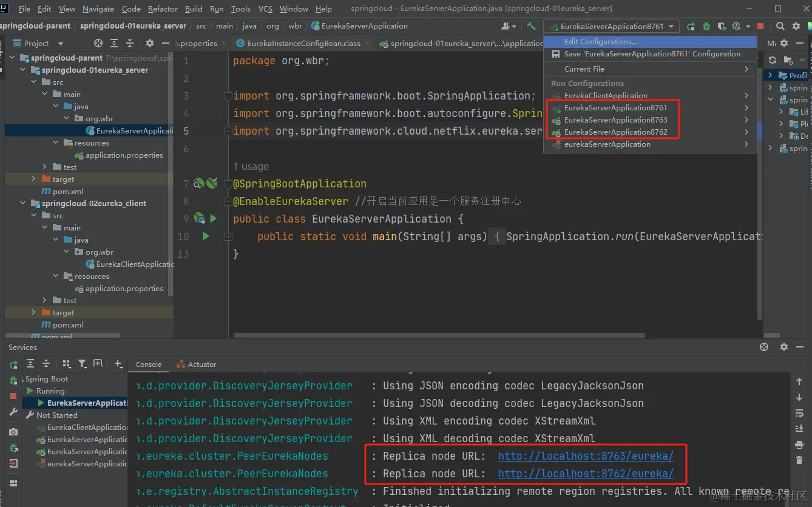
Task: Select EurekaClientApplication run configuration in dropdown
Action: click(651, 96)
